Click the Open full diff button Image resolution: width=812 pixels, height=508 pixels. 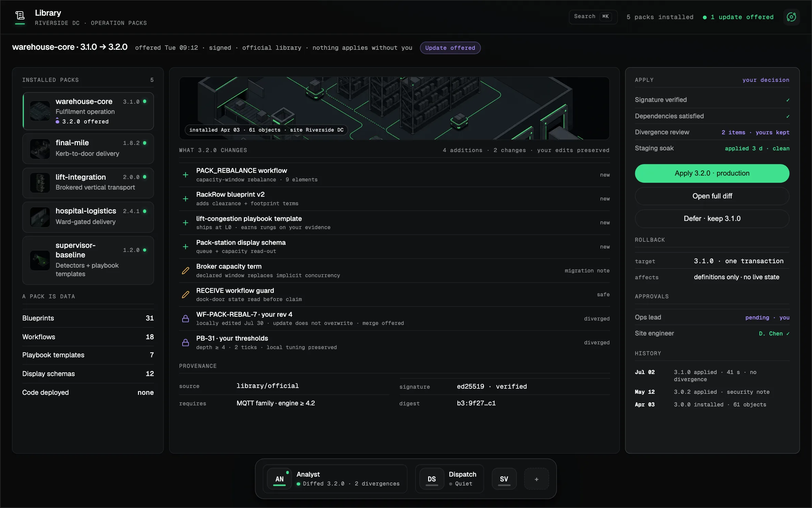[x=712, y=196]
